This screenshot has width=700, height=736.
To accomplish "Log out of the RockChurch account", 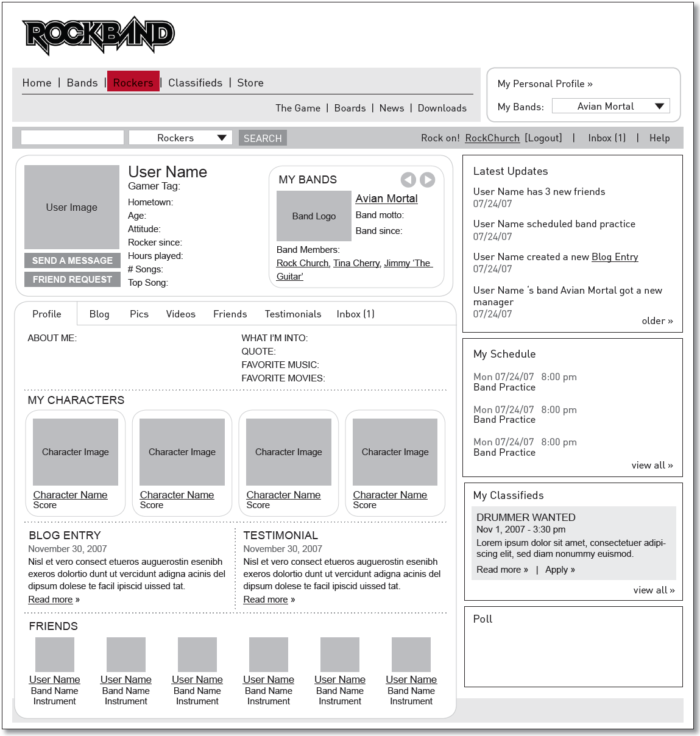I will 543,138.
